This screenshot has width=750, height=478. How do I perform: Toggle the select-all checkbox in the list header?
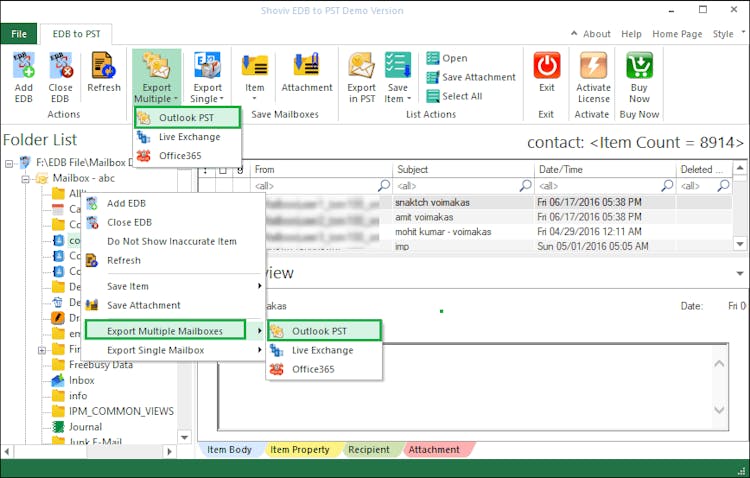[x=223, y=170]
